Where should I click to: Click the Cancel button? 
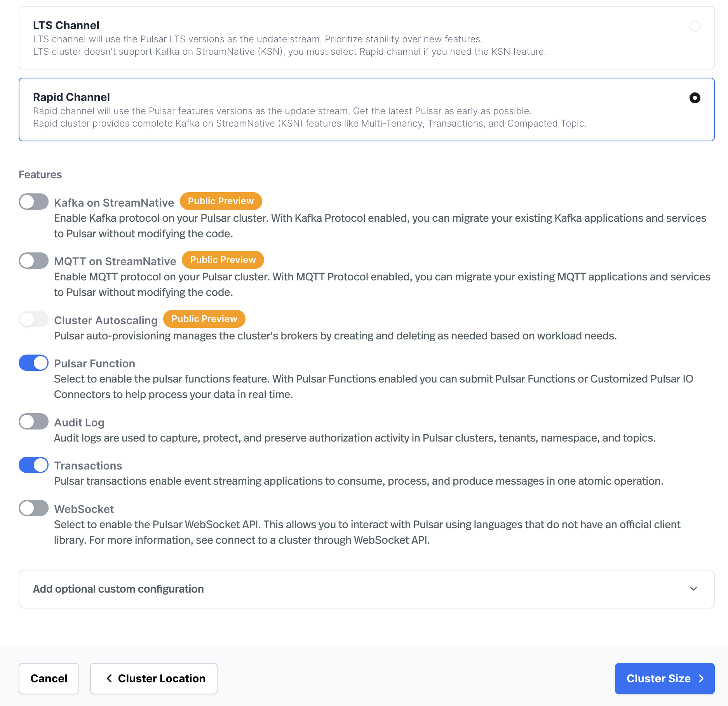click(49, 678)
